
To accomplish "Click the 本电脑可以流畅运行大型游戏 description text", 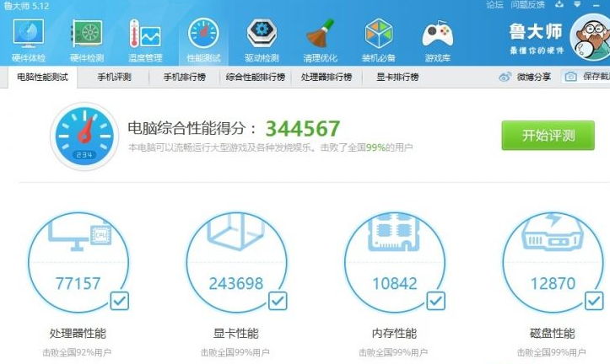I will point(270,147).
